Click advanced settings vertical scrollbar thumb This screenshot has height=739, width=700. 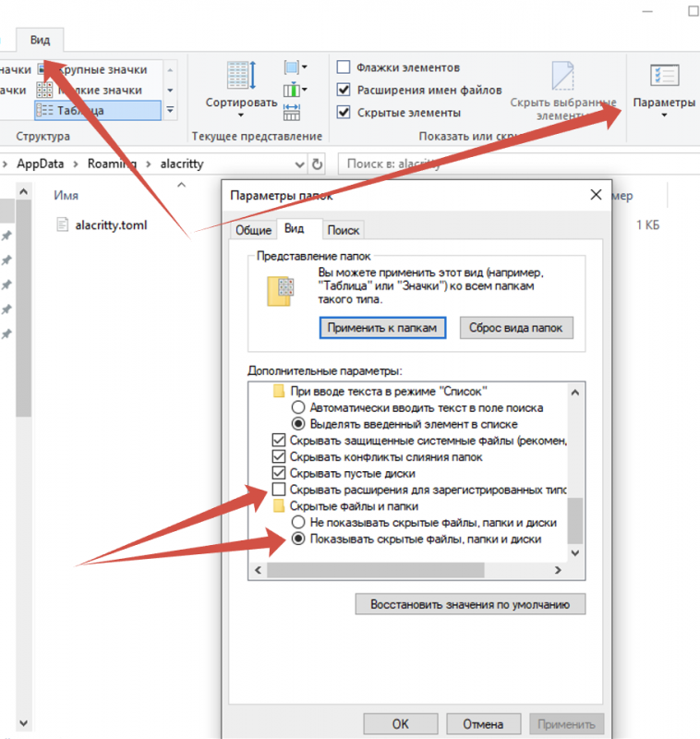pos(575,520)
